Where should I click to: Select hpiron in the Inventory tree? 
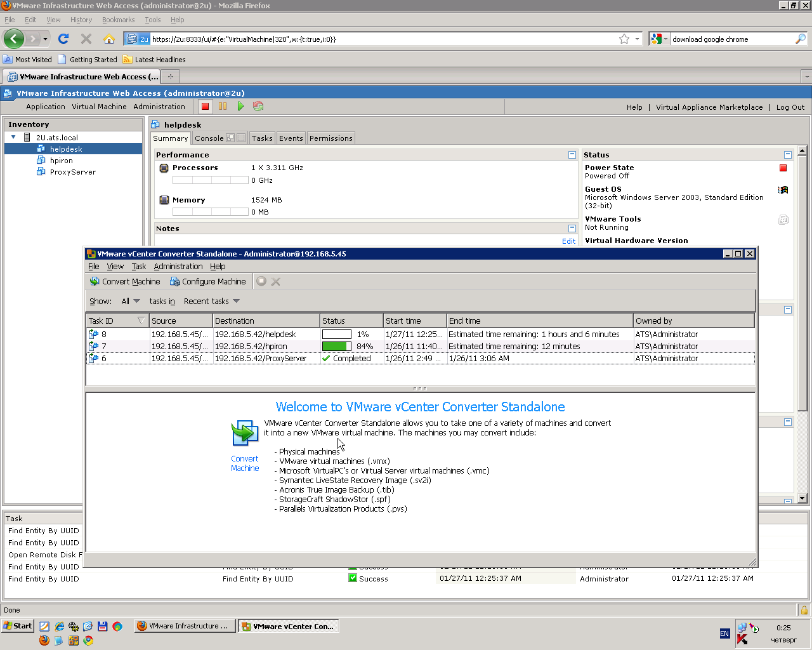tap(62, 161)
